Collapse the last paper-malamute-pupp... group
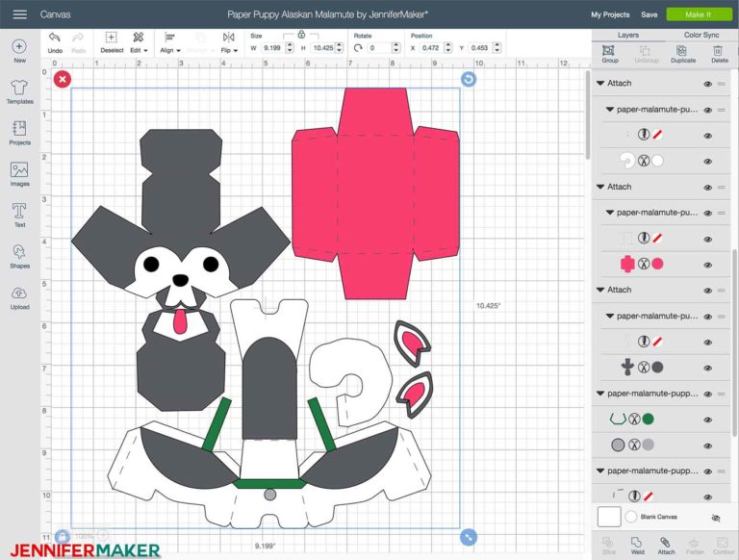 click(600, 471)
